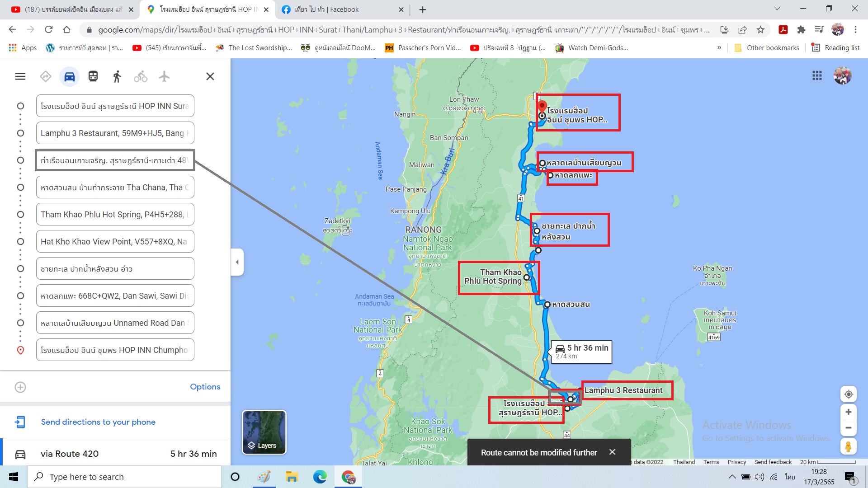Open the Google apps grid
Image resolution: width=868 pixels, height=488 pixels.
point(817,75)
